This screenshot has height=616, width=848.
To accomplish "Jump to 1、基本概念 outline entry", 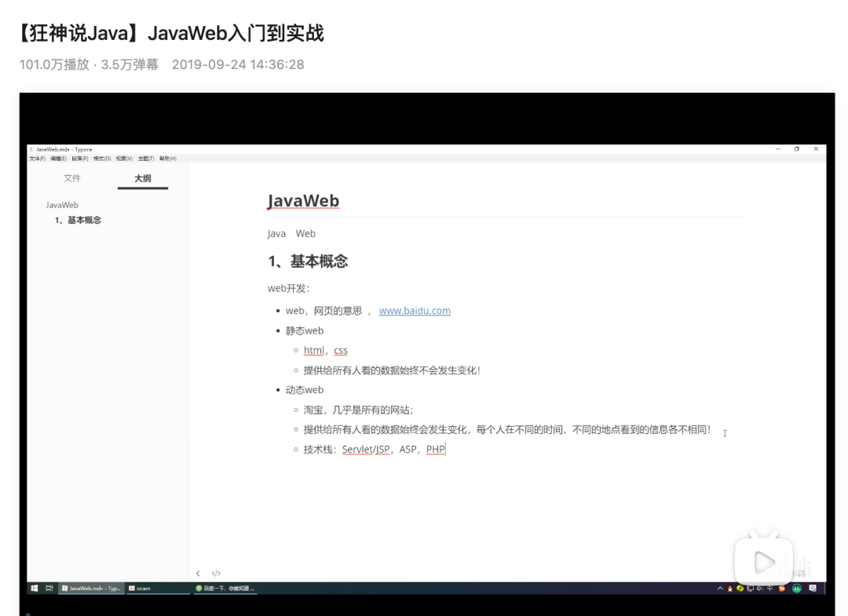I will 78,220.
